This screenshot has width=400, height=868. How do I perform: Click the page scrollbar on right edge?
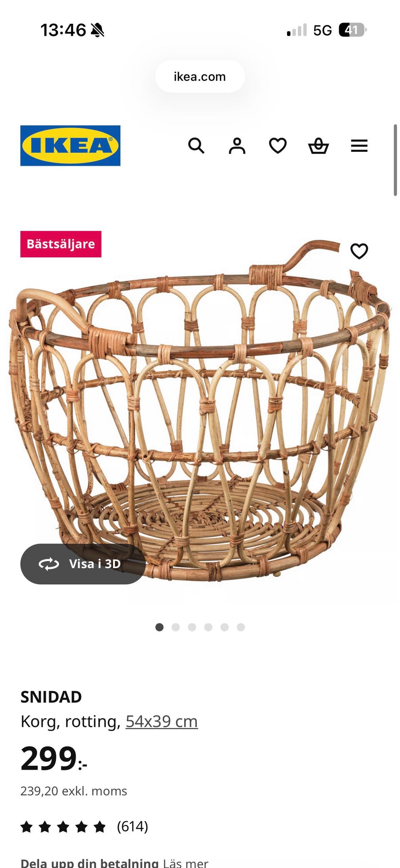(x=395, y=160)
